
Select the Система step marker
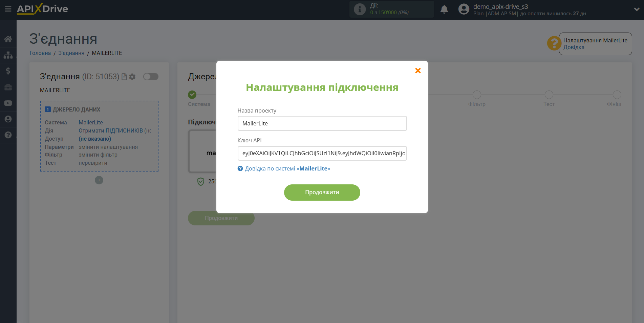tap(192, 95)
